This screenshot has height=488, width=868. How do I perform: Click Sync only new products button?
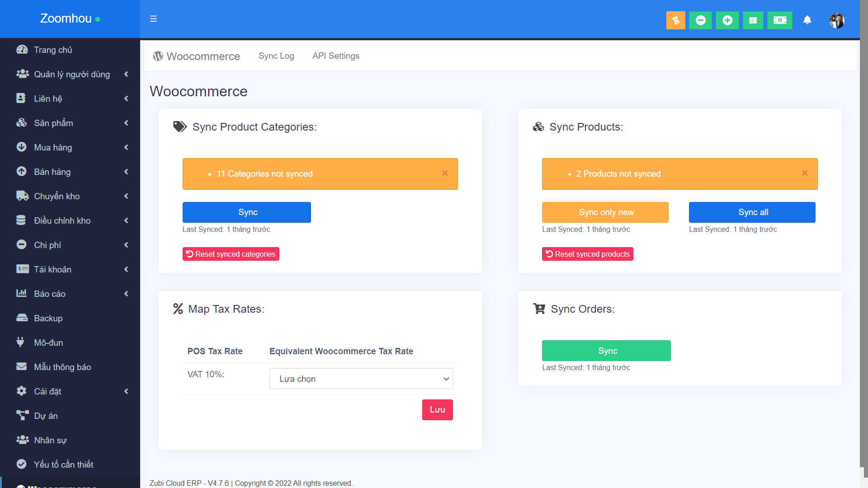click(x=605, y=212)
